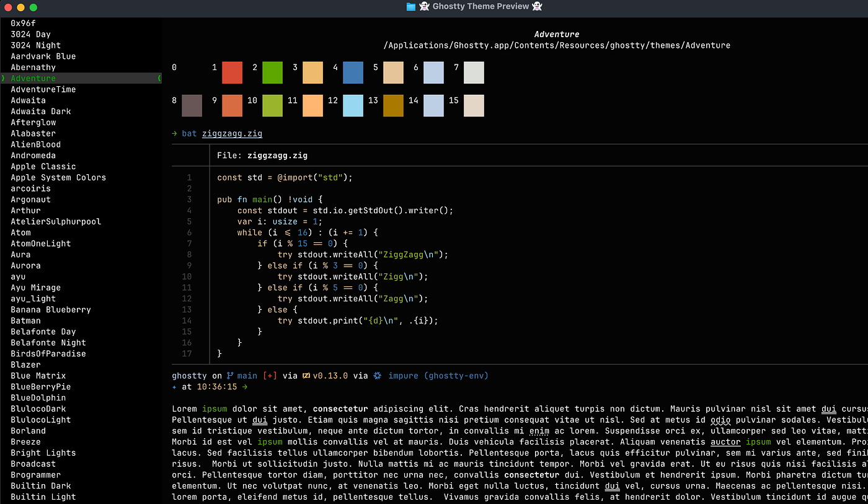Screen dimensions: 868x504
Task: Click the theme path ending in themes/Adventure
Action: click(557, 45)
